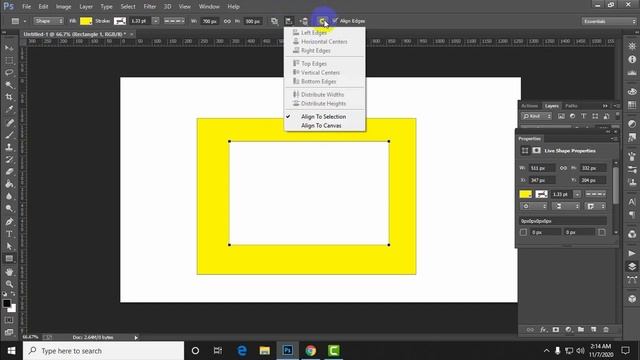Screen dimensions: 640x360
Task: Click create new layer button
Action: tap(593, 329)
